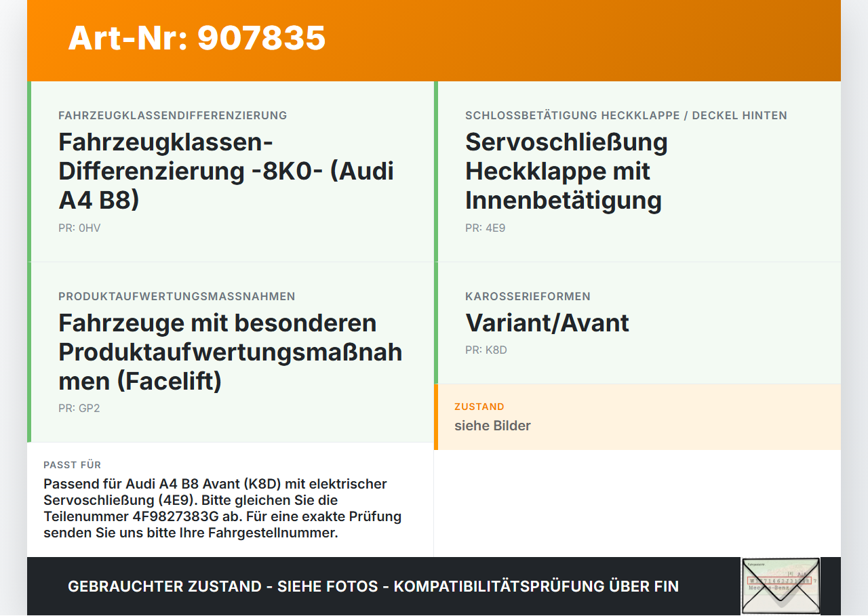Screen dimensions: 868x616
Task: Click the PR: 0HV code
Action: click(x=79, y=228)
